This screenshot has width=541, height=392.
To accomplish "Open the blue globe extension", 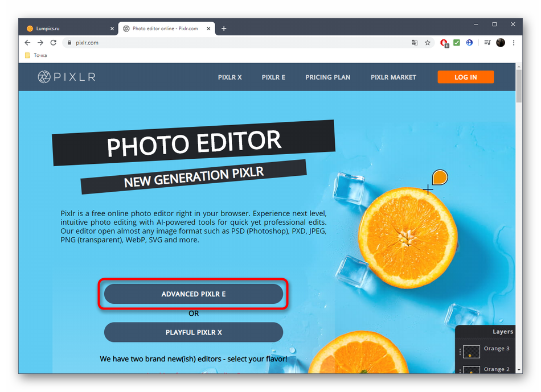I will [469, 43].
